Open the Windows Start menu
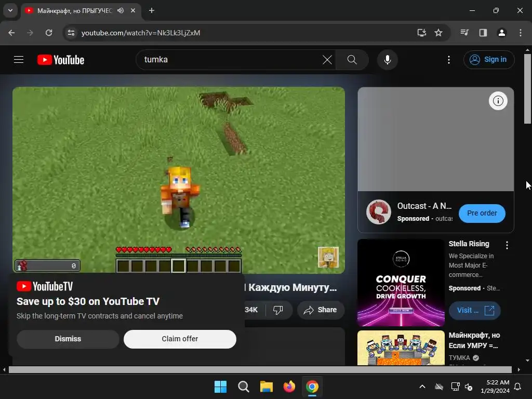532x399 pixels. coord(220,387)
